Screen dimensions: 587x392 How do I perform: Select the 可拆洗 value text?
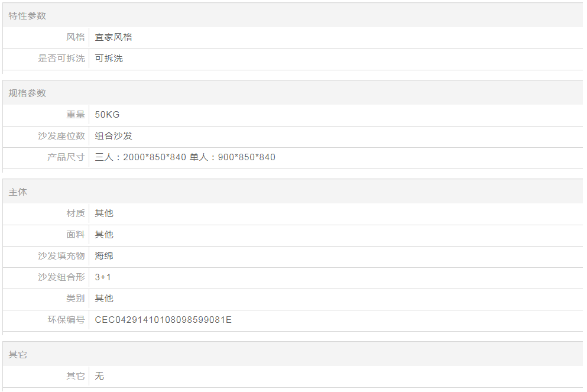click(109, 59)
